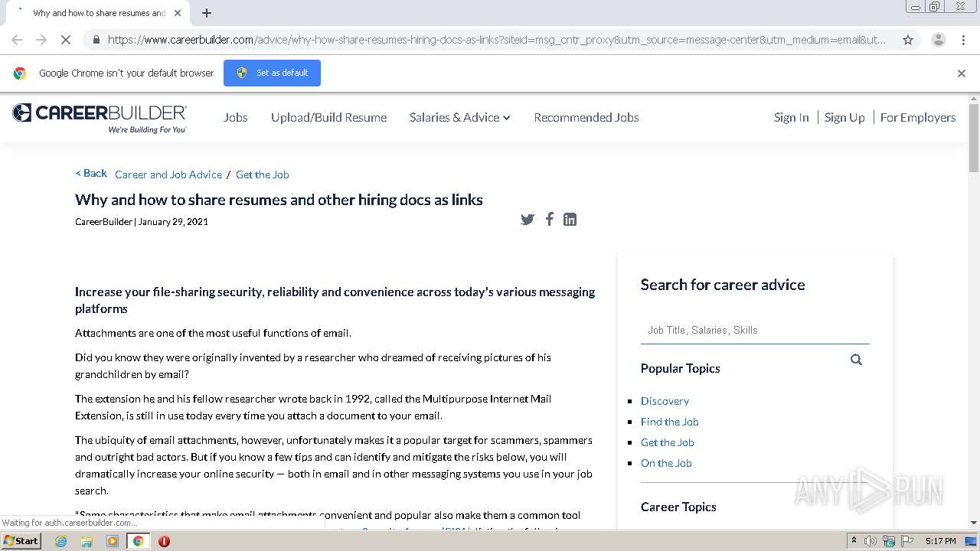Click the career advice search magnifier icon

coord(856,360)
